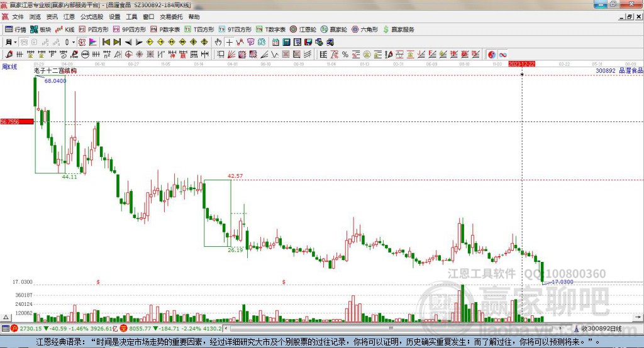Open the T数字表 tool
The image size is (644, 348).
tap(270, 30)
